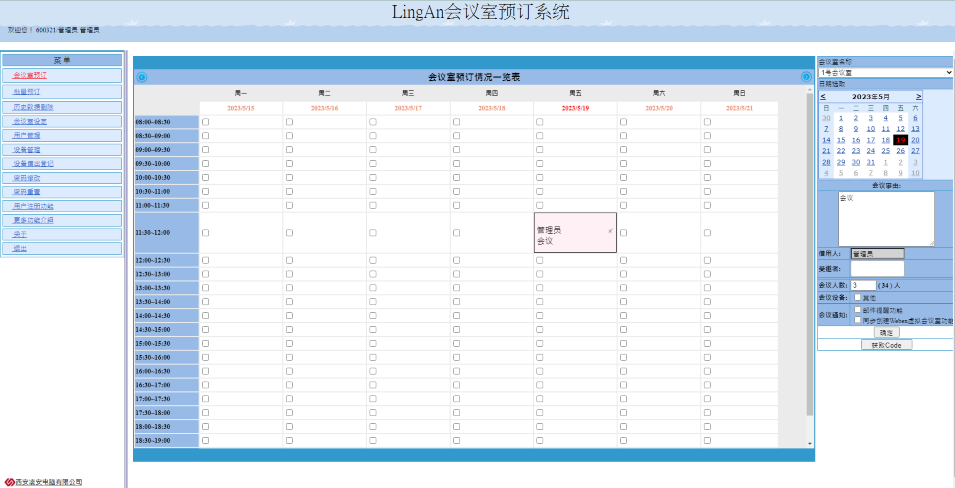Open 用户管理 in the sidebar menu
The width and height of the screenshot is (955, 488).
point(28,134)
